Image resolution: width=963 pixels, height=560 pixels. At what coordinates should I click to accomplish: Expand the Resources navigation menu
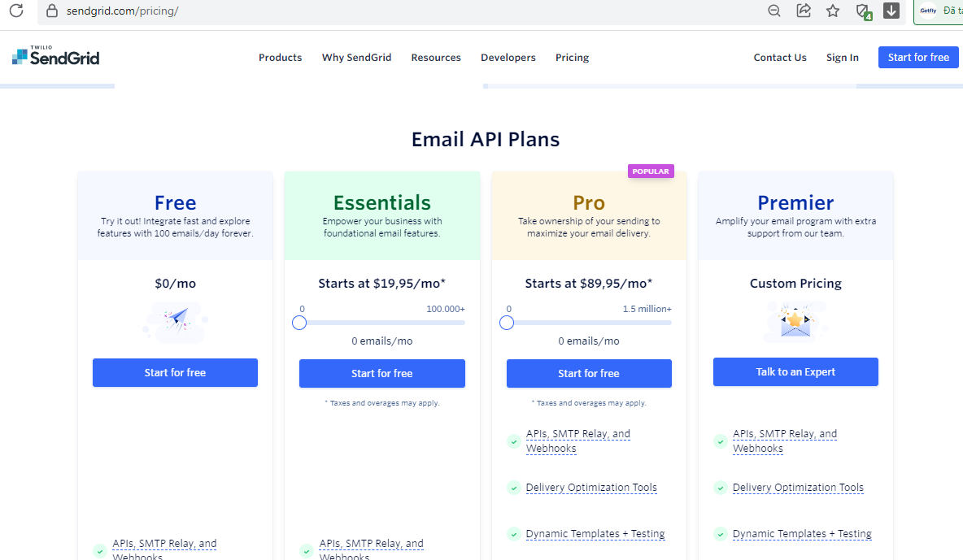tap(436, 58)
